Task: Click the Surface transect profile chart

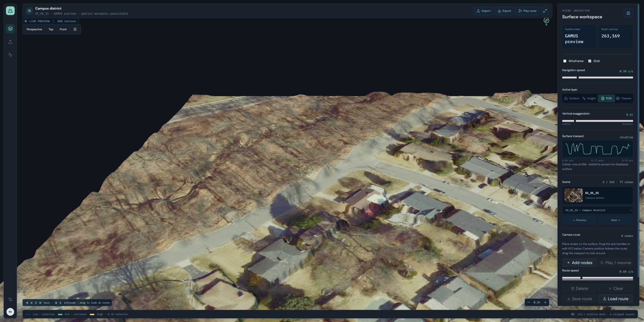Action: pos(597,149)
